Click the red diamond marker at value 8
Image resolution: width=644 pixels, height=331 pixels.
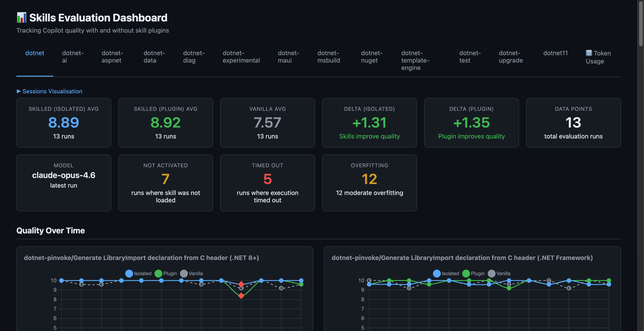pyautogui.click(x=241, y=296)
